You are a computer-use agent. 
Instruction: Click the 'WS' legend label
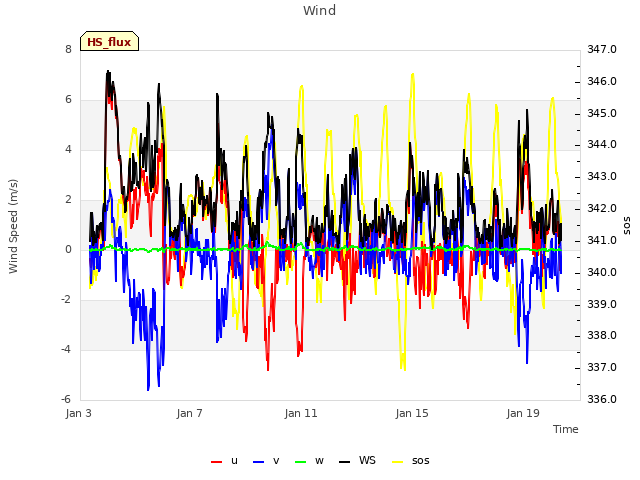pyautogui.click(x=367, y=460)
